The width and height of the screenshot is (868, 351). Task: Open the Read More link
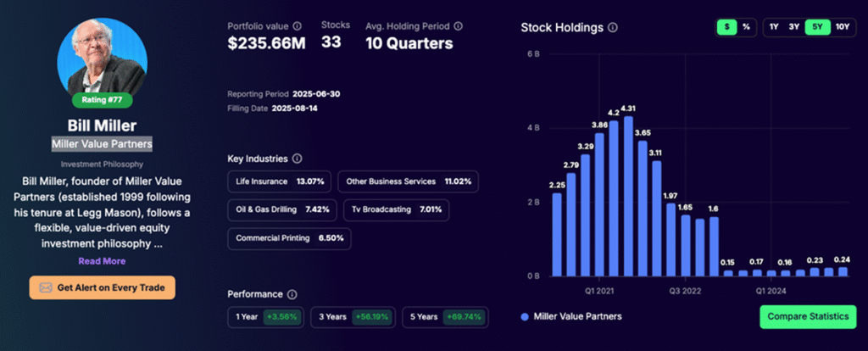[x=102, y=261]
